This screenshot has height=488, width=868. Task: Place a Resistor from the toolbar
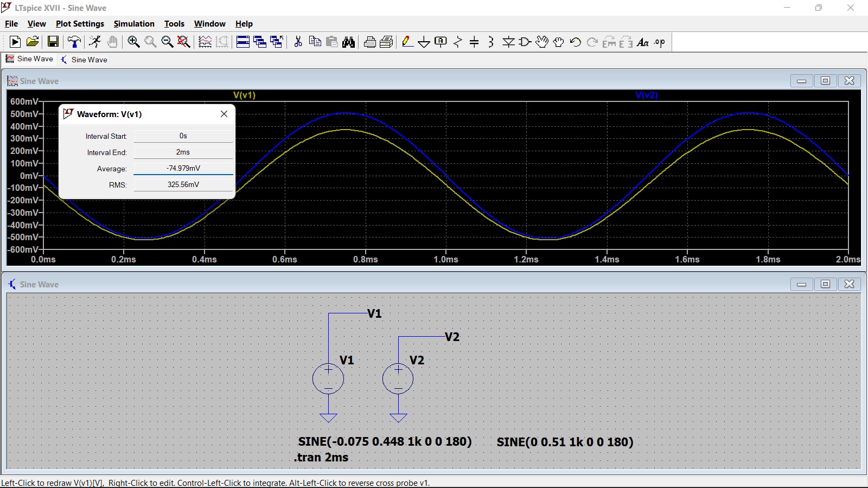[x=458, y=42]
